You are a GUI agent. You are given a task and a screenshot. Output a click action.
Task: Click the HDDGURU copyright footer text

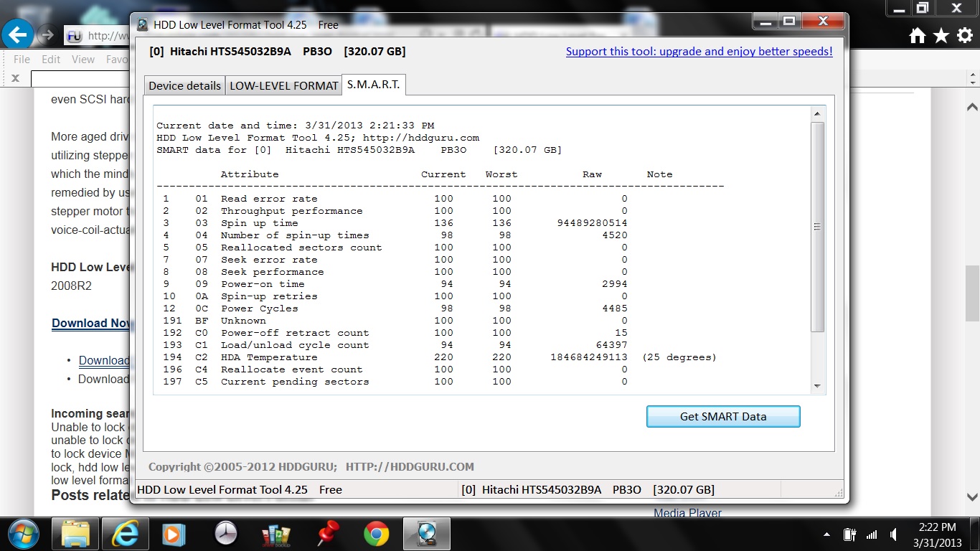[311, 467]
